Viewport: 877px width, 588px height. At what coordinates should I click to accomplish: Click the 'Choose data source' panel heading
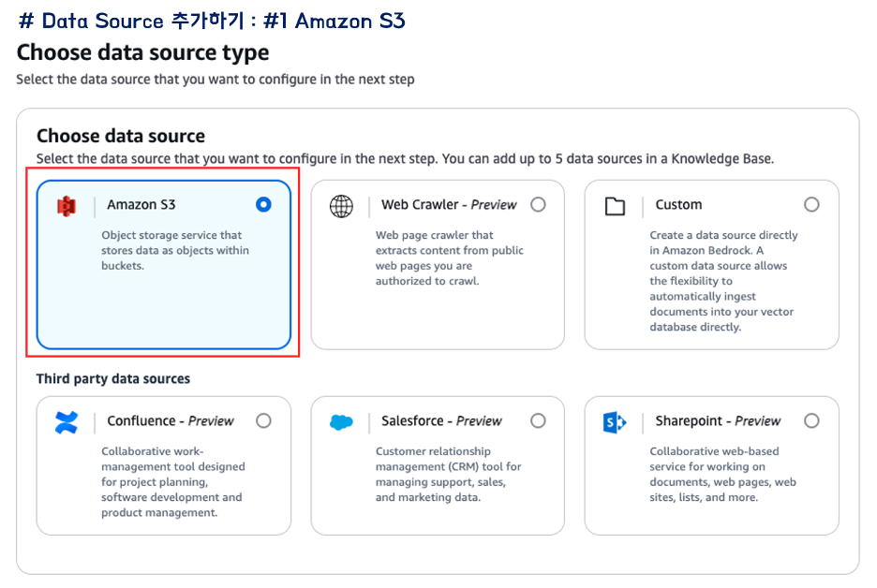(x=121, y=136)
